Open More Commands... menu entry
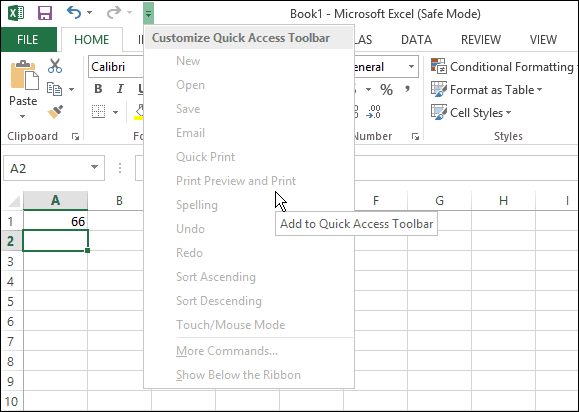The image size is (579, 412). point(249,351)
